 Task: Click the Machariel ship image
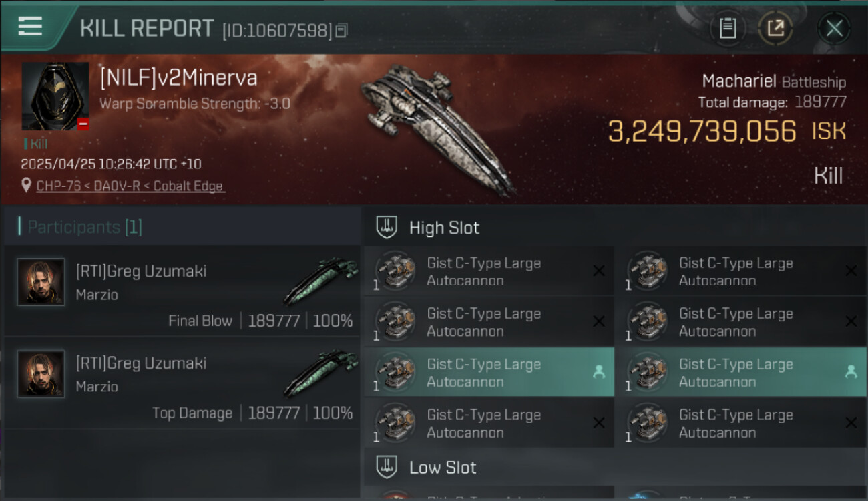(x=437, y=127)
